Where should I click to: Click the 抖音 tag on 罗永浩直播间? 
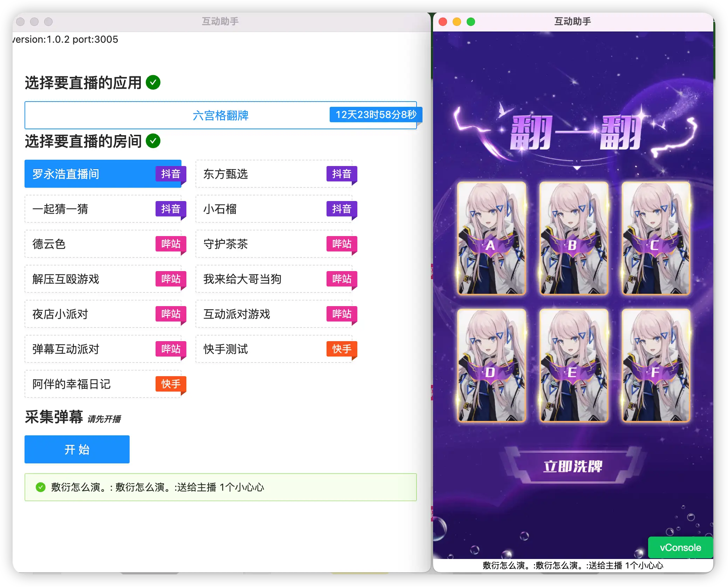(x=171, y=174)
